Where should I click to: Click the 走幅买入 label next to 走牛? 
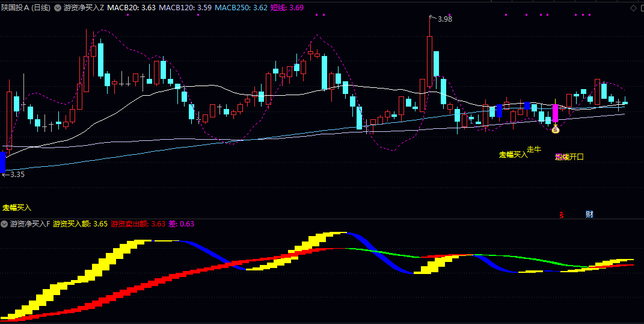pos(514,155)
